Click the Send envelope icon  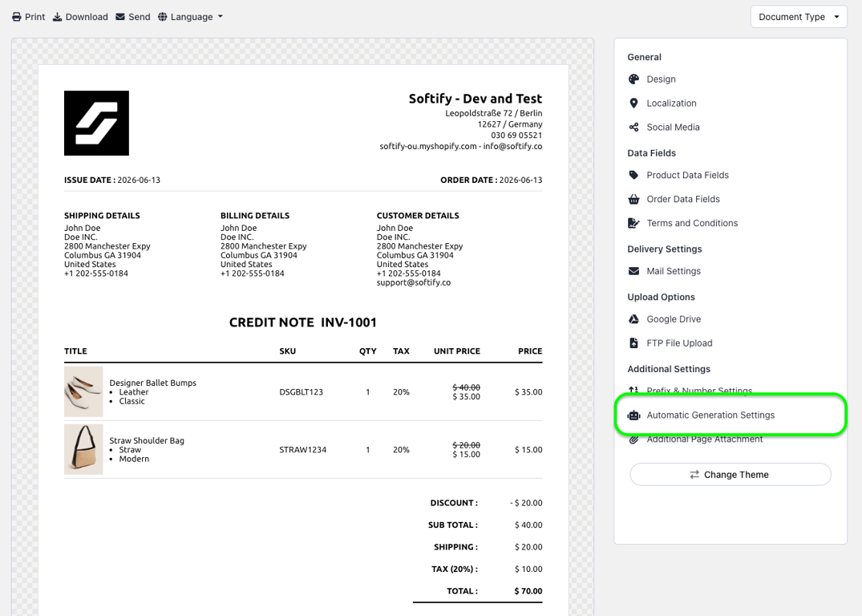(119, 17)
